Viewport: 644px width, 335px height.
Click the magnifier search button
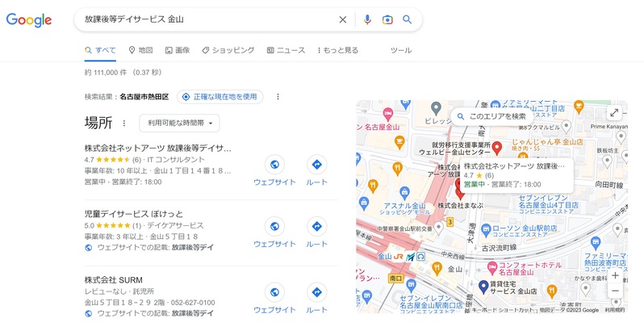coord(407,19)
